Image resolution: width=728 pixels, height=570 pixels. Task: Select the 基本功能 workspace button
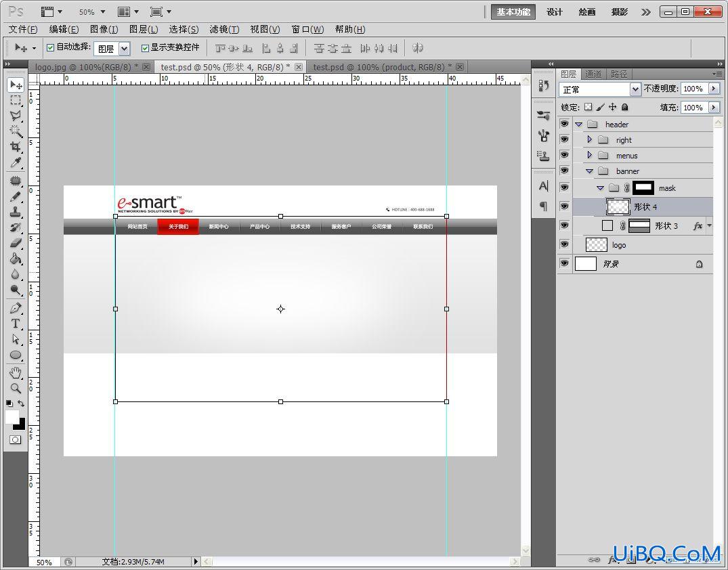click(513, 12)
